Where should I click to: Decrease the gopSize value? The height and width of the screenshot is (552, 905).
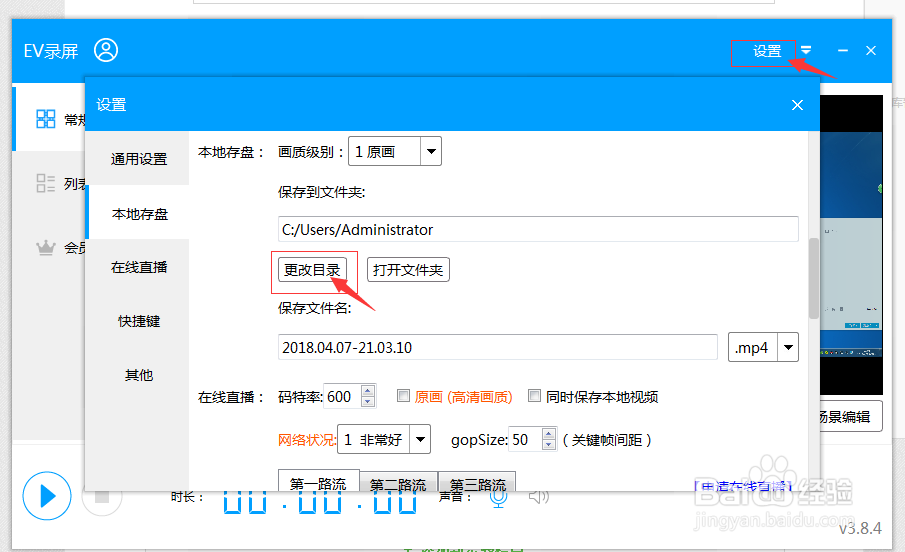coord(549,445)
